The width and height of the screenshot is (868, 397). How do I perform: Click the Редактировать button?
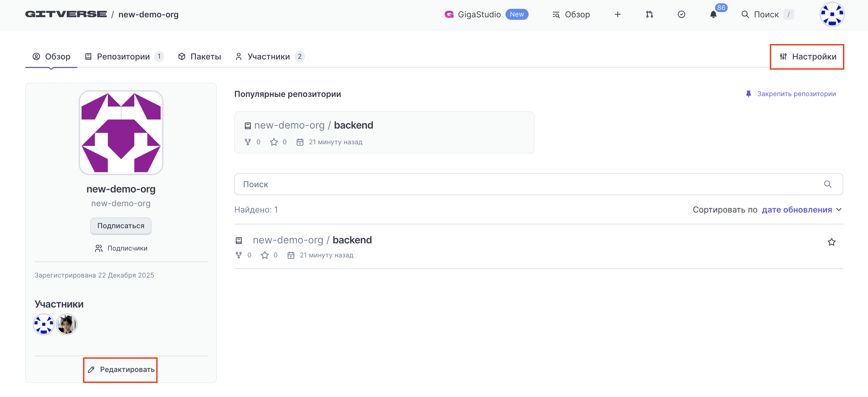click(x=121, y=370)
